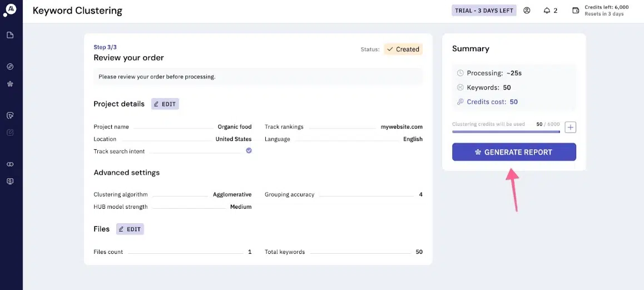Open the notifications bell

click(x=547, y=11)
